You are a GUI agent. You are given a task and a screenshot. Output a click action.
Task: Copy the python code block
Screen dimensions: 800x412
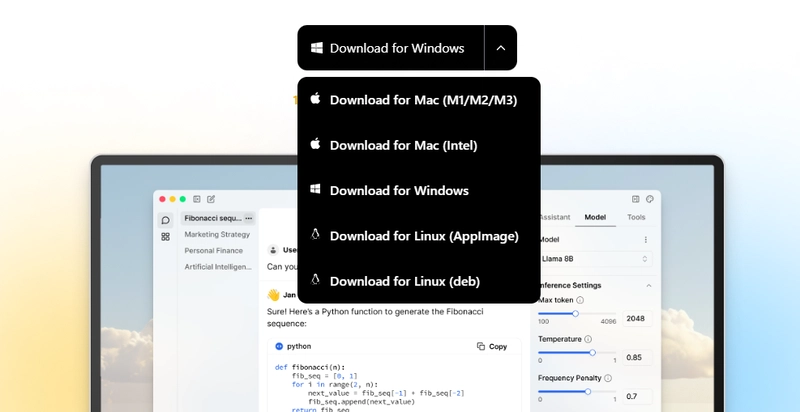(x=492, y=346)
